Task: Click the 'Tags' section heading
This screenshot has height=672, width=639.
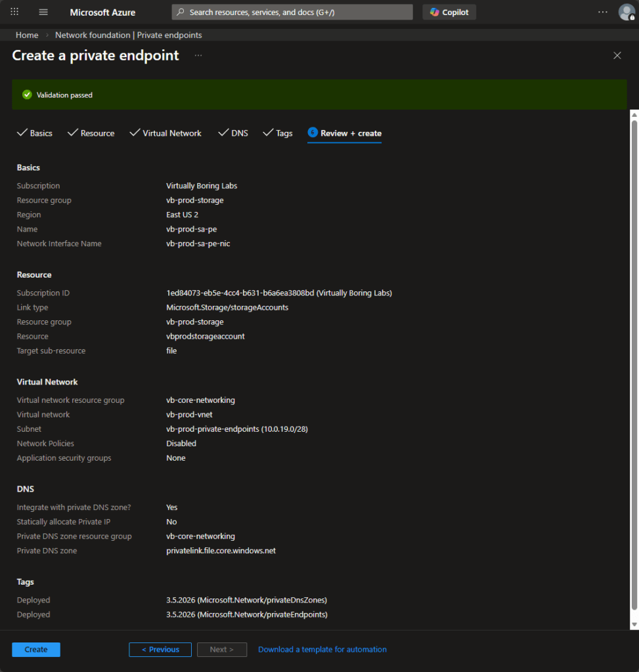Action: (26, 582)
